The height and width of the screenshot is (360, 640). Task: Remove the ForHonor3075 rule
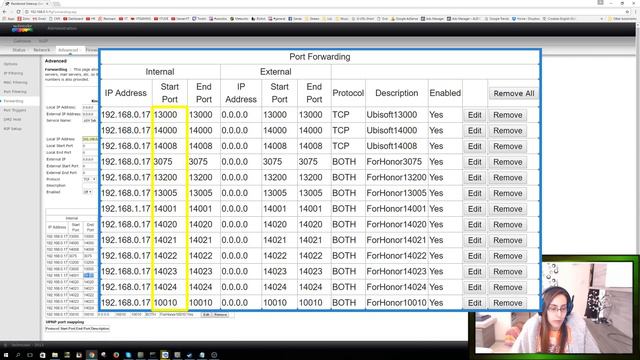click(507, 162)
